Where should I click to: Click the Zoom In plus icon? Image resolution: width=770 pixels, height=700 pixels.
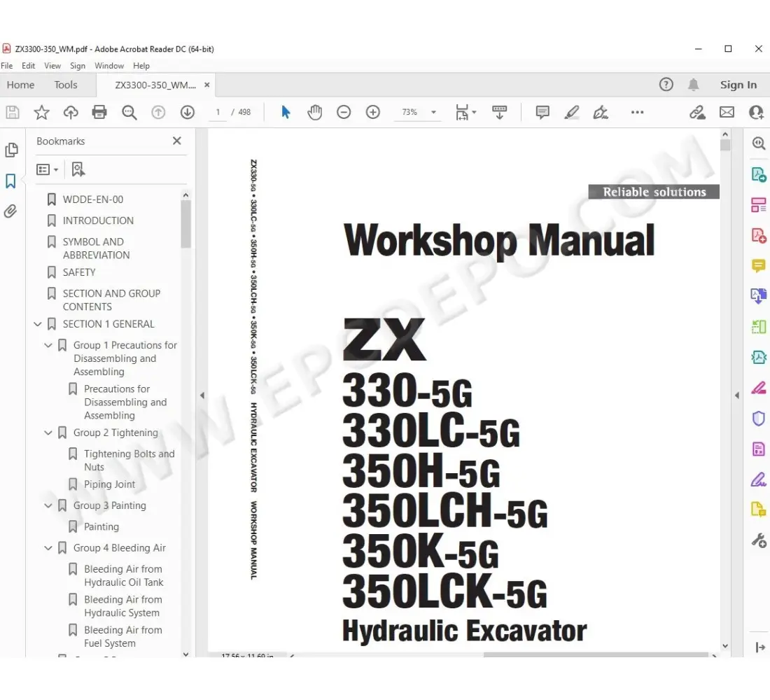[373, 112]
